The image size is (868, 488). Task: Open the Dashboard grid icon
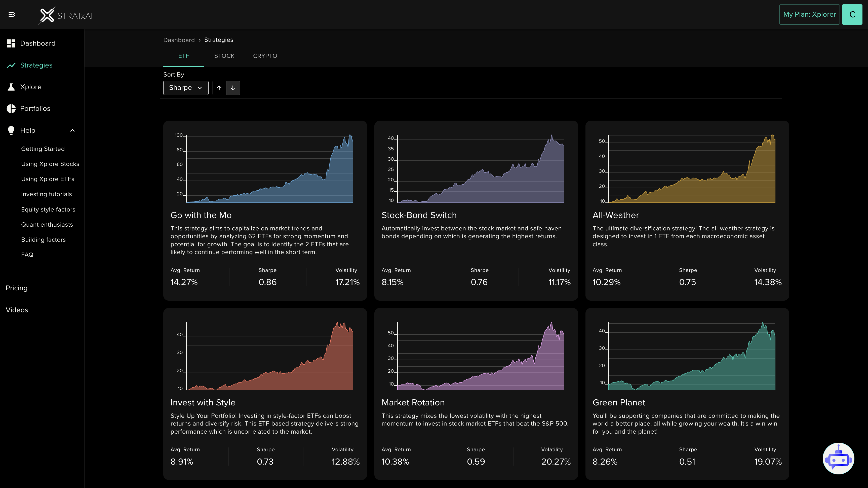11,43
